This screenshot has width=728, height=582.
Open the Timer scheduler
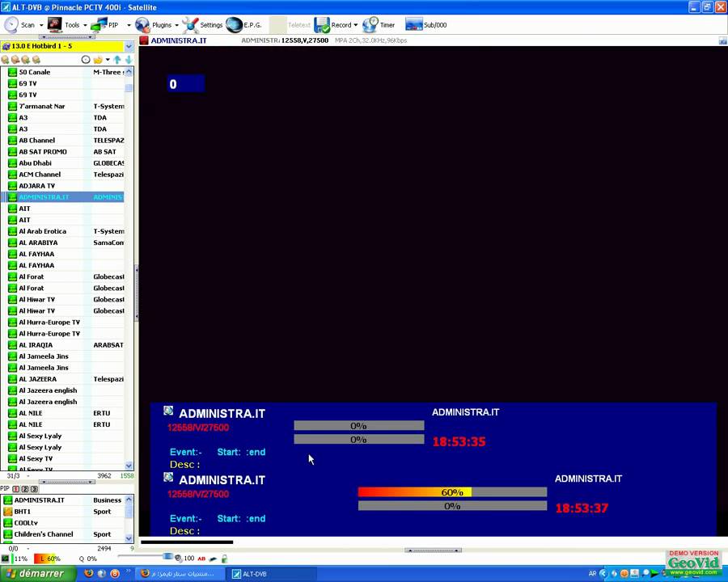coord(379,25)
